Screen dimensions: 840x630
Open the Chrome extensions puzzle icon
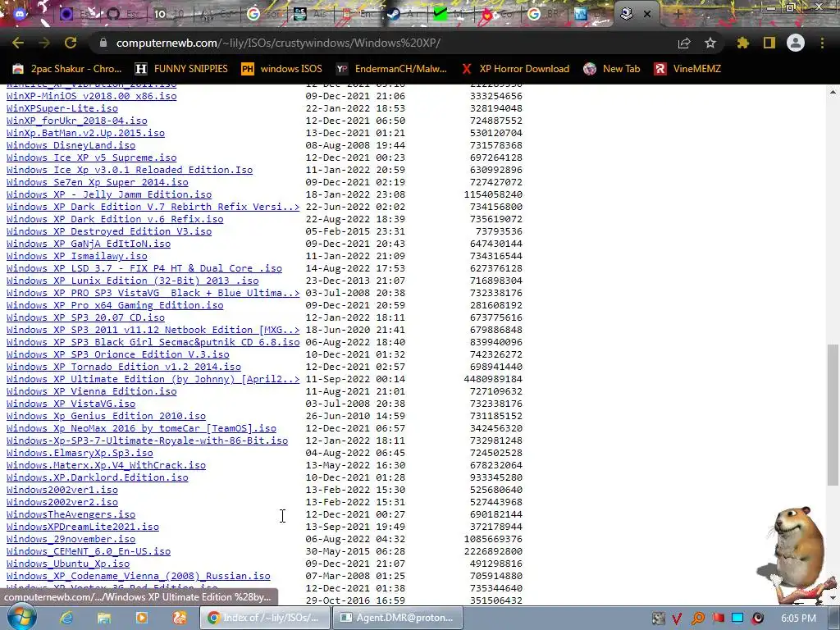[743, 43]
